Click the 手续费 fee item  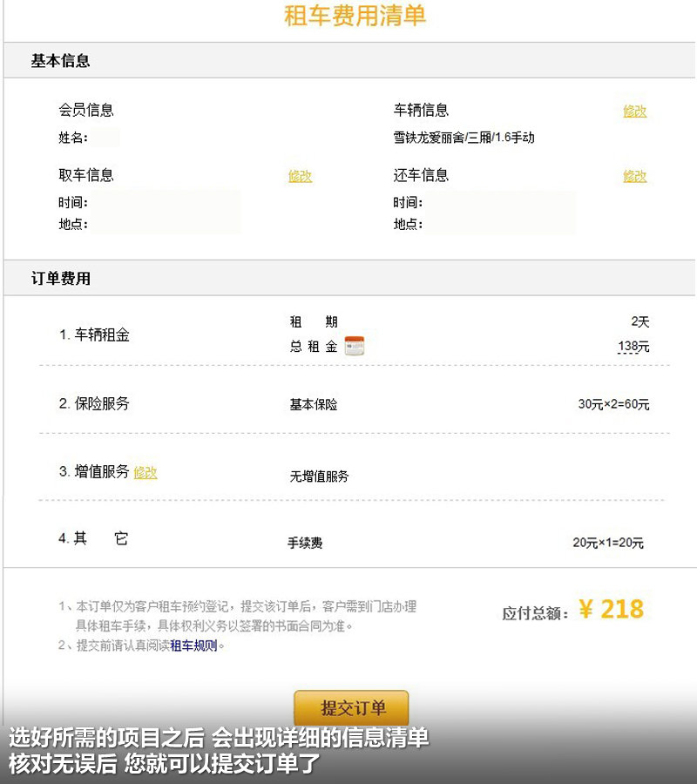coord(305,543)
